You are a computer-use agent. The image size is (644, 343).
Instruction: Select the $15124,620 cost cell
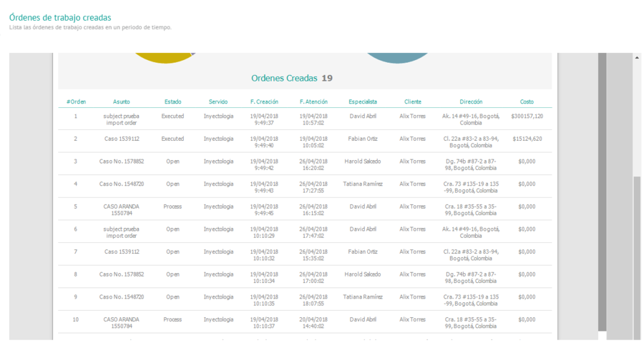pos(527,139)
